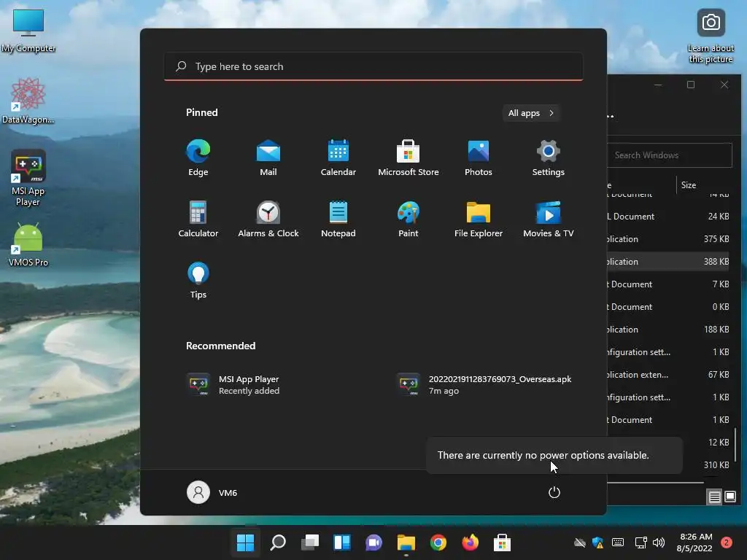Select MSI App Player desktop shortcut

[x=28, y=177]
